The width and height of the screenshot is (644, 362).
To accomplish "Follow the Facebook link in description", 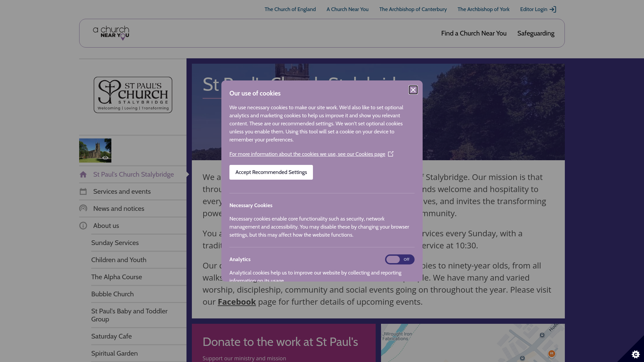I will pyautogui.click(x=237, y=302).
